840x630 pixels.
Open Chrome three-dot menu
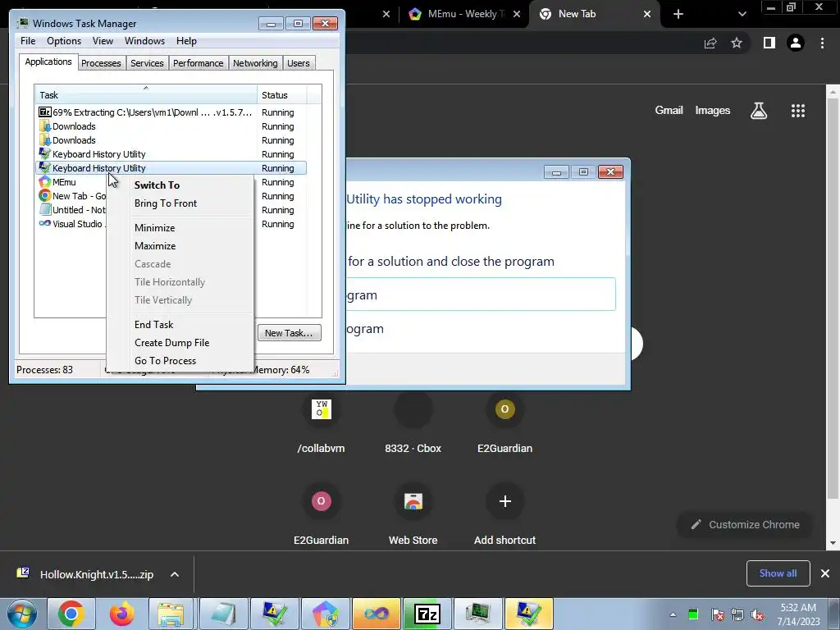click(x=822, y=43)
